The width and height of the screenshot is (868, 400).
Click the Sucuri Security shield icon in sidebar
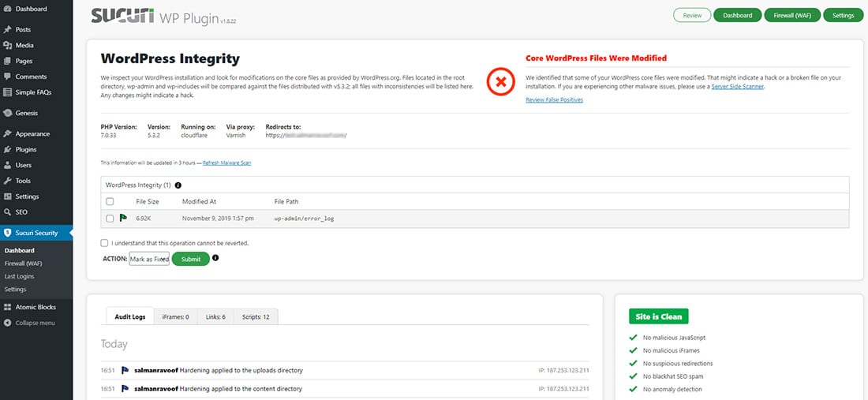[7, 233]
